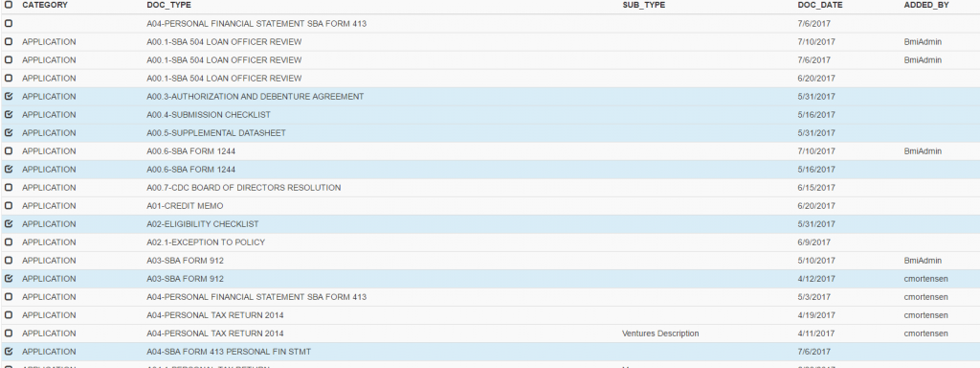The image size is (980, 368).
Task: Sort by the DOC_DATE column header
Action: [x=820, y=5]
